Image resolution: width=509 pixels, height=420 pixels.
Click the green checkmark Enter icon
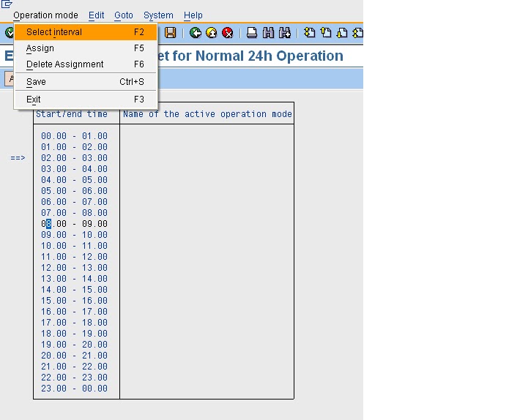(x=10, y=33)
